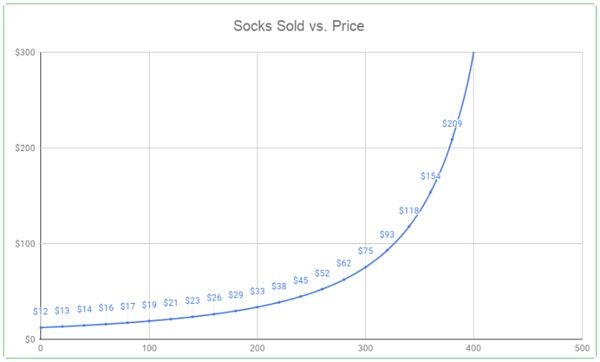Select the $12 data label
Viewport: 600px width, 362px height.
[41, 311]
